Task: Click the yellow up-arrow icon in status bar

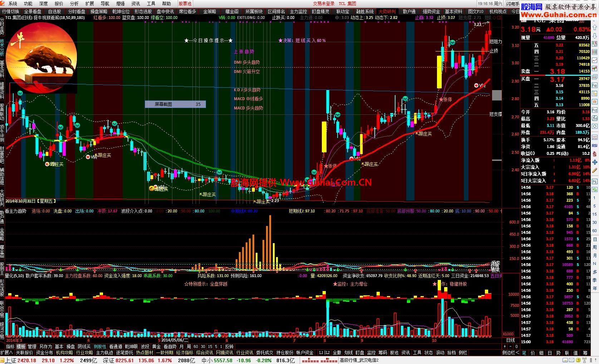Action: click(x=578, y=360)
